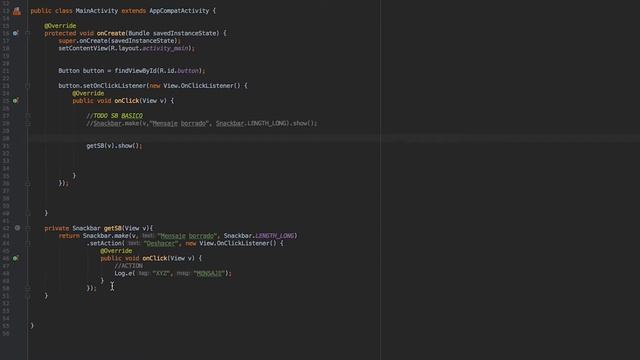The width and height of the screenshot is (640, 360).
Task: Collapse the getSB method fold marker
Action: click(x=28, y=228)
